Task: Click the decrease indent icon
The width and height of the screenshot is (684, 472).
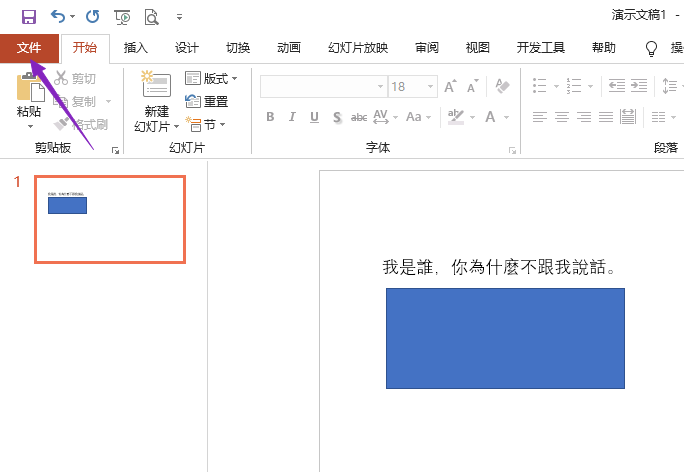Action: click(617, 86)
